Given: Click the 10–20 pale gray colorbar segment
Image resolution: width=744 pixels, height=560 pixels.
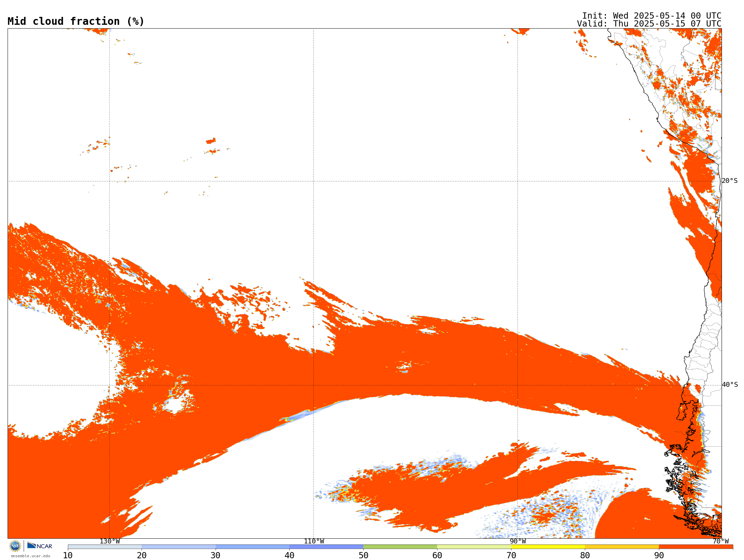Looking at the screenshot, I should tap(105, 547).
